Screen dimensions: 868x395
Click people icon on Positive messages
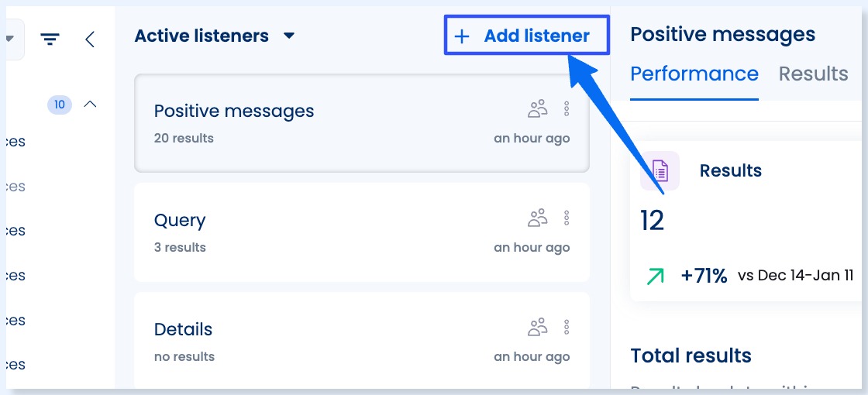pyautogui.click(x=537, y=108)
